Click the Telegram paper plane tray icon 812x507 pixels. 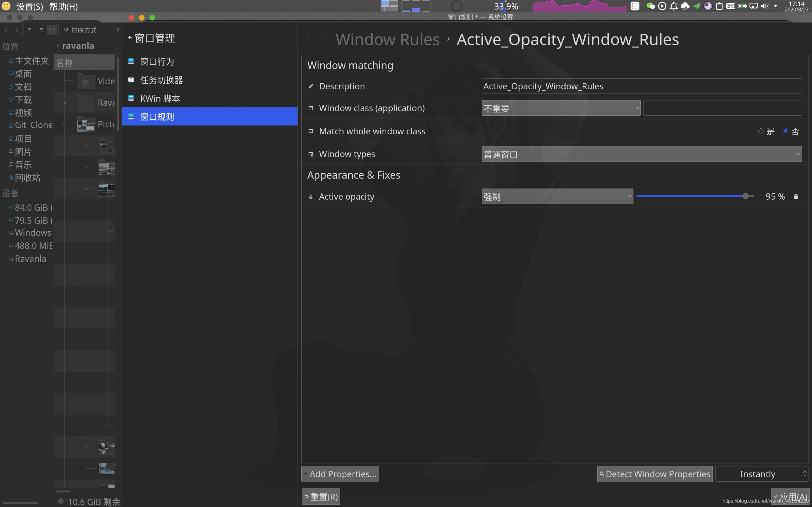pos(696,6)
